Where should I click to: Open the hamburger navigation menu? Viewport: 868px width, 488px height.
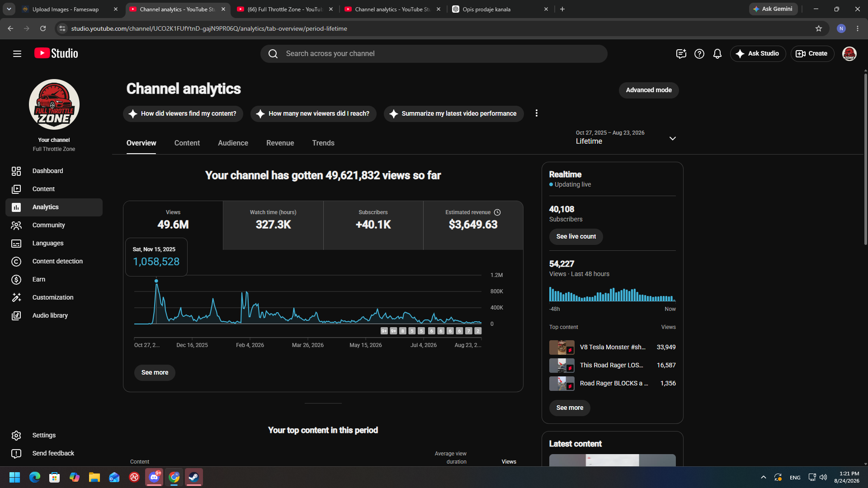pyautogui.click(x=17, y=54)
